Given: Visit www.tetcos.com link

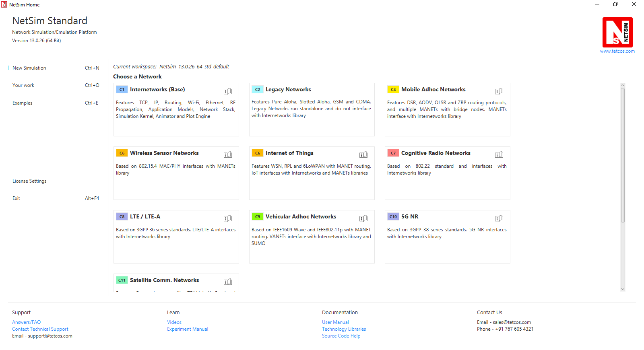Looking at the screenshot, I should [x=617, y=51].
